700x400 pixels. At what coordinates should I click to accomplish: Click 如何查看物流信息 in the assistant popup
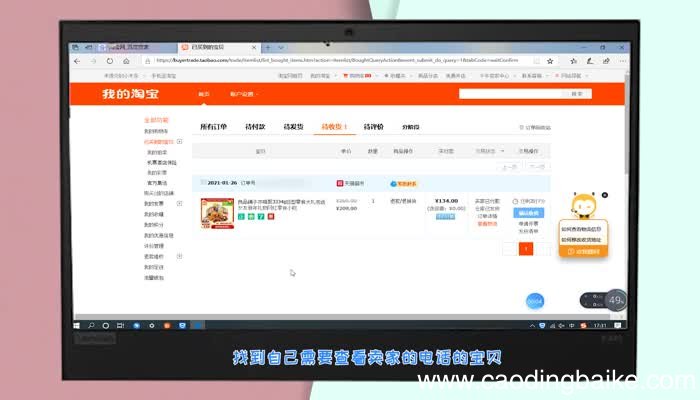tap(581, 229)
